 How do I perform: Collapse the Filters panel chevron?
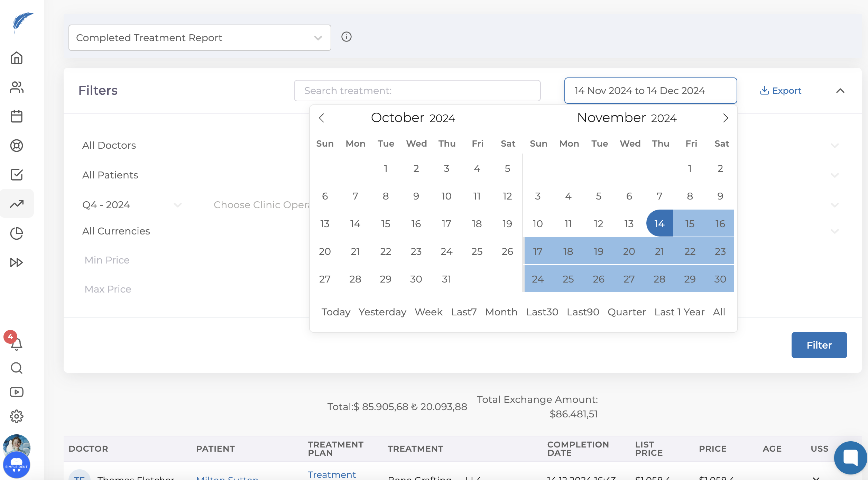tap(840, 91)
